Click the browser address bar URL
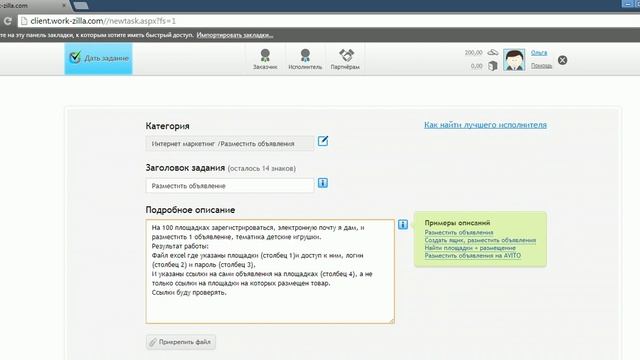This screenshot has width=640, height=360. coord(103,21)
